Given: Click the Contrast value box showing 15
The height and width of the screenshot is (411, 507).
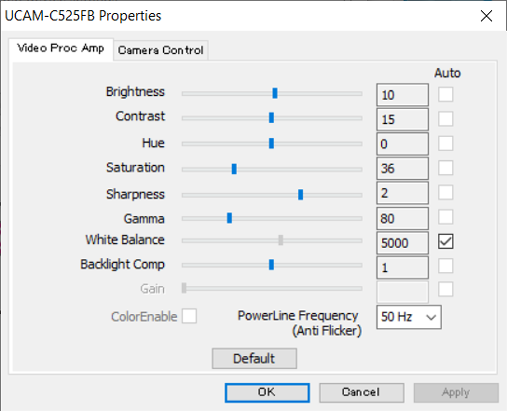Looking at the screenshot, I should [402, 119].
